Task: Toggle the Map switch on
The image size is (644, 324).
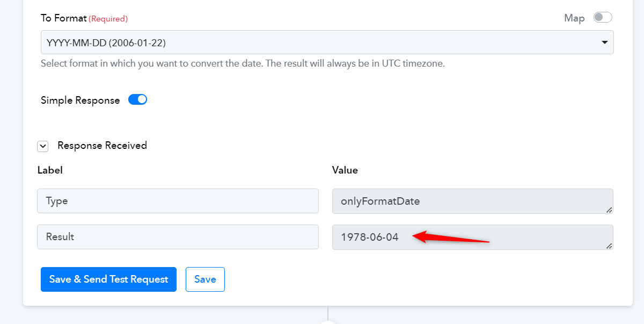Action: [603, 18]
